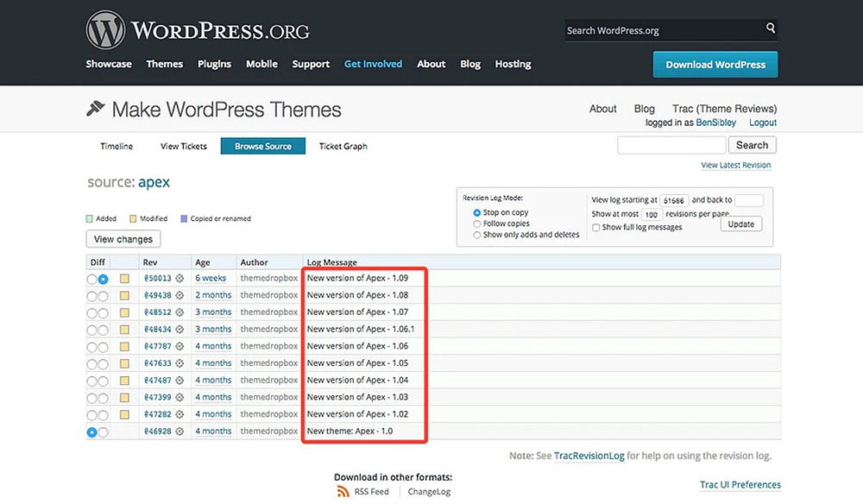Open the Showcase menu item

click(109, 64)
